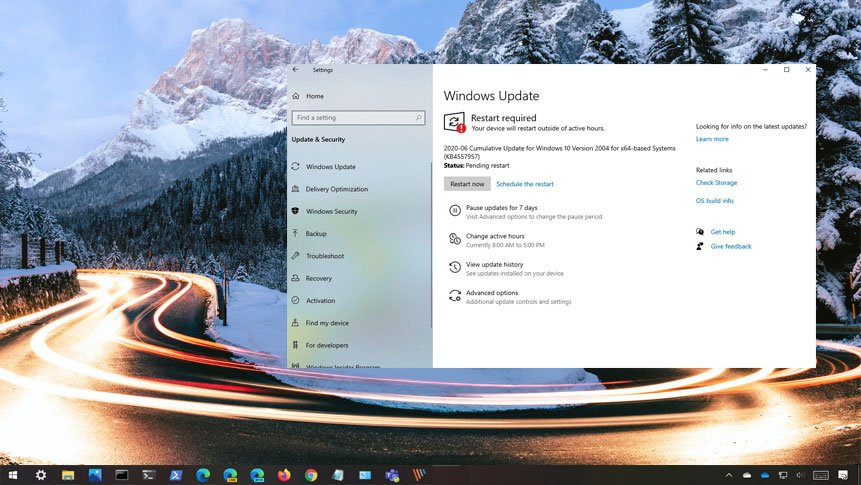Switch to the Troubleshoot section
The image size is (861, 485).
coord(324,256)
